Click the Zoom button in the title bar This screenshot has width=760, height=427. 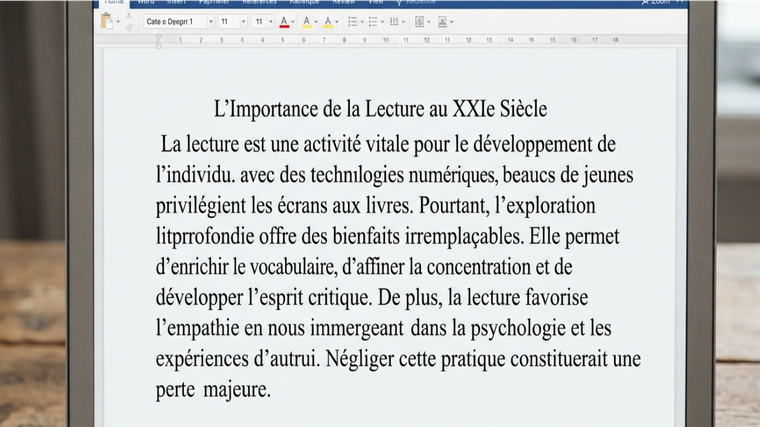click(656, 2)
